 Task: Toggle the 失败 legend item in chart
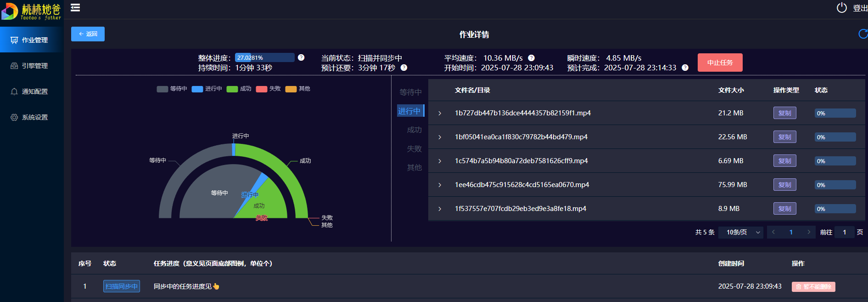(269, 89)
